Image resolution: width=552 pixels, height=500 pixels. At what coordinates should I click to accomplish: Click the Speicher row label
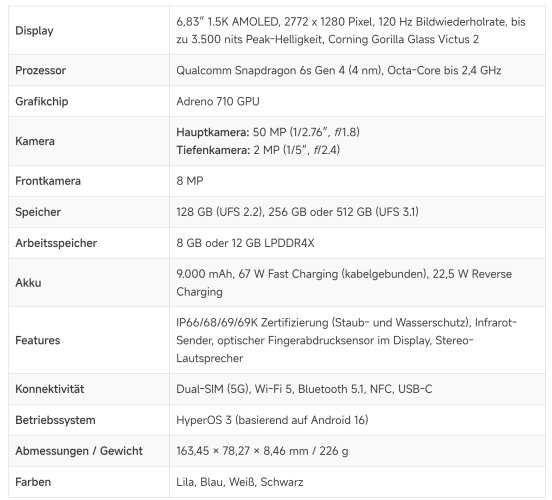[38, 212]
